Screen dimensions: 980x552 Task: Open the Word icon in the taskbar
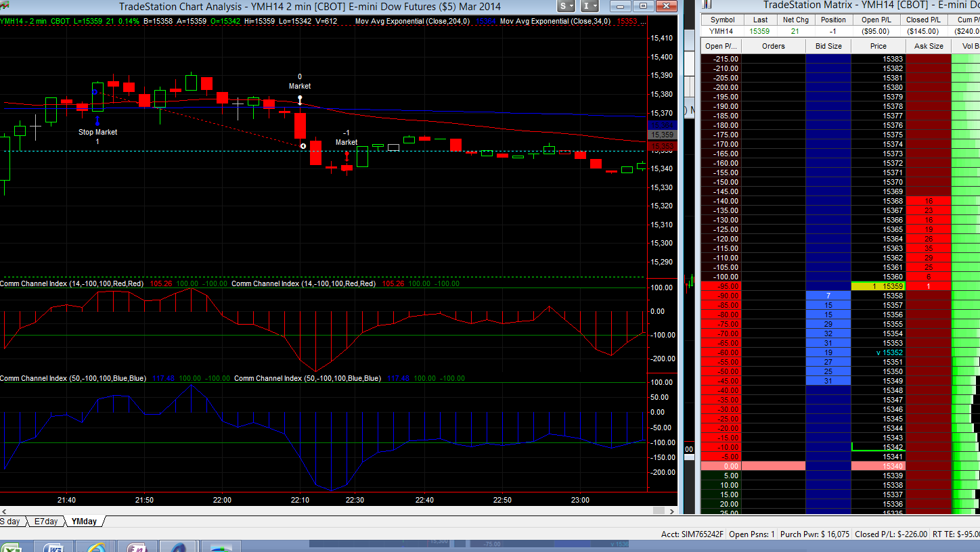coord(55,547)
